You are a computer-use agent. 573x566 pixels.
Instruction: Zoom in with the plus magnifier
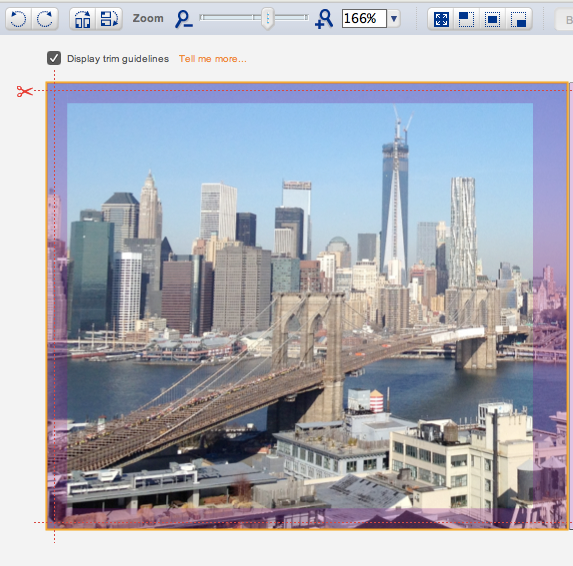(x=324, y=19)
